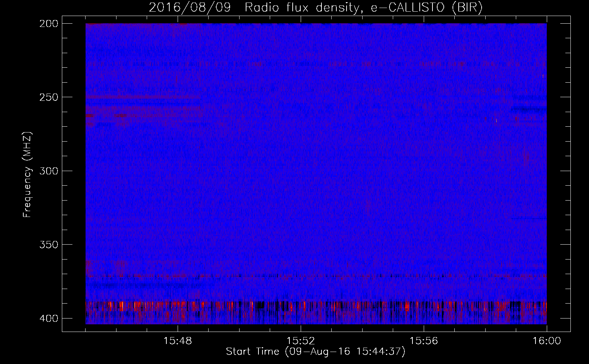Click the 350 frequency tick label
Viewport: 589px width, 364px height.
[x=48, y=245]
